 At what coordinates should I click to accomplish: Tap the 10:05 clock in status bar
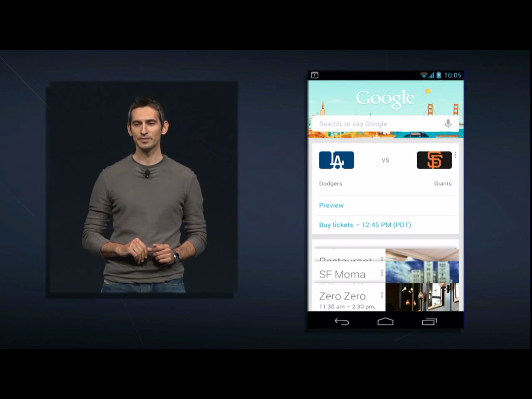tap(453, 75)
